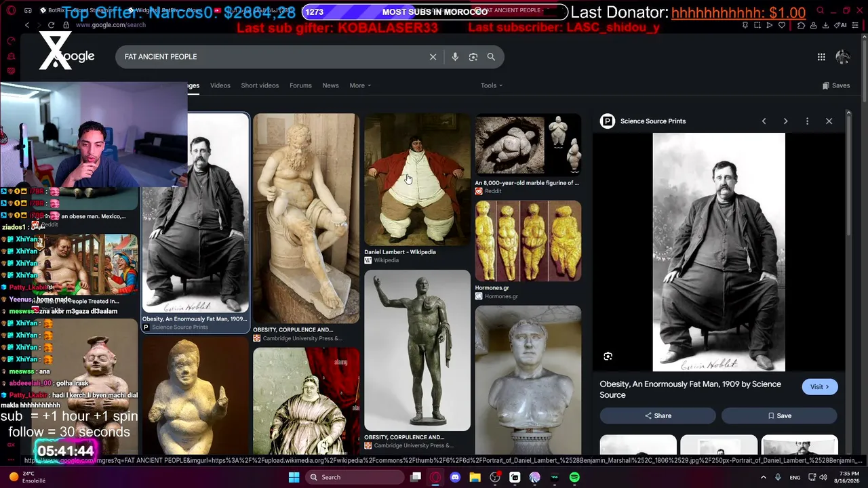This screenshot has width=868, height=488.
Task: Open the preview title 'Obesity, An Enormously Fat Man, 1909'
Action: pyautogui.click(x=690, y=390)
